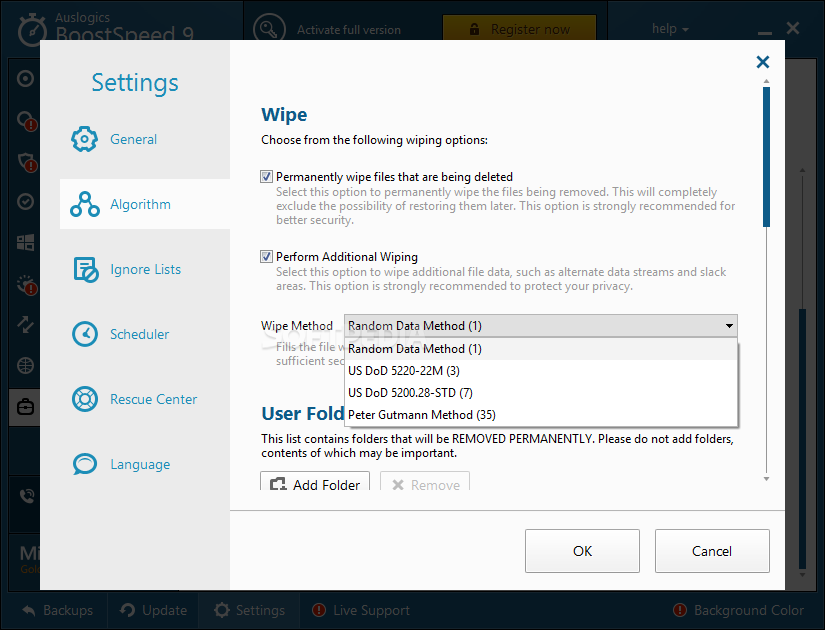
Task: Click the Remove folder button
Action: coord(425,482)
